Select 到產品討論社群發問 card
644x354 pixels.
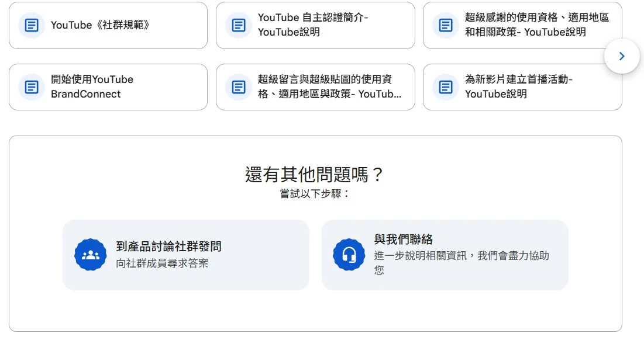click(185, 255)
